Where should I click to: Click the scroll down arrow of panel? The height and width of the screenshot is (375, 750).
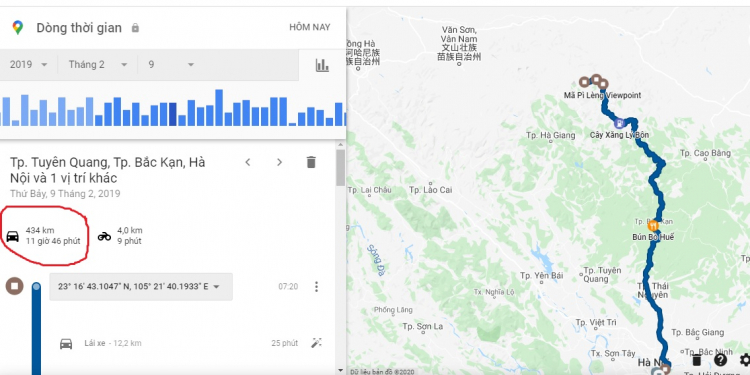tap(340, 370)
